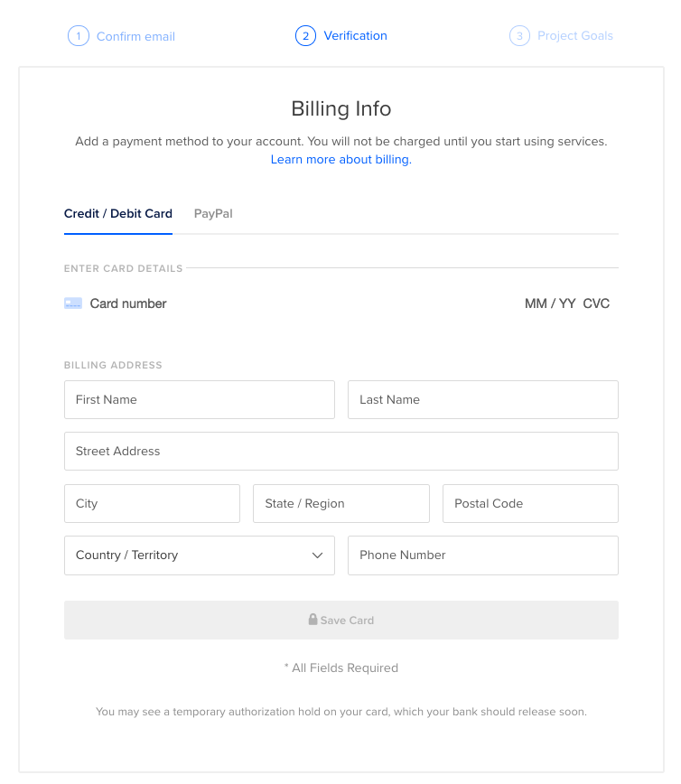Click the Country dropdown chevron arrow
Image resolution: width=681 pixels, height=784 pixels.
[x=317, y=555]
